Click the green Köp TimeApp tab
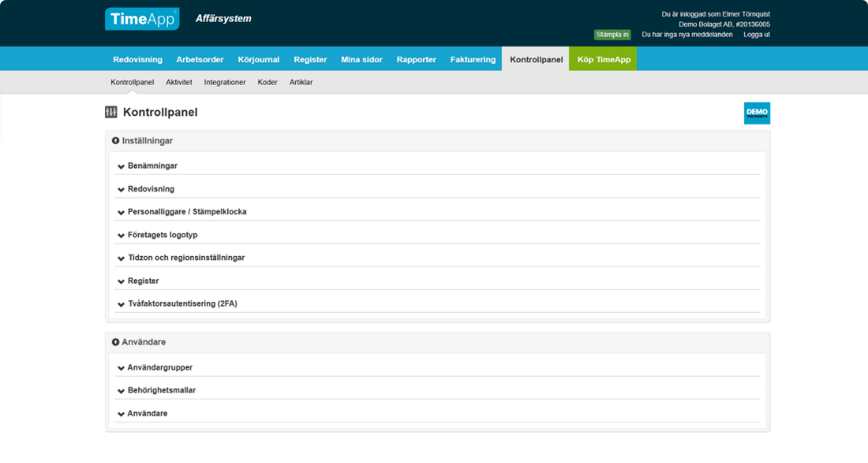The width and height of the screenshot is (868, 463). (x=603, y=59)
